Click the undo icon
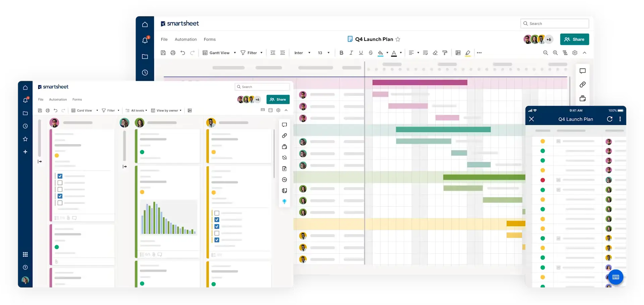 coord(183,53)
